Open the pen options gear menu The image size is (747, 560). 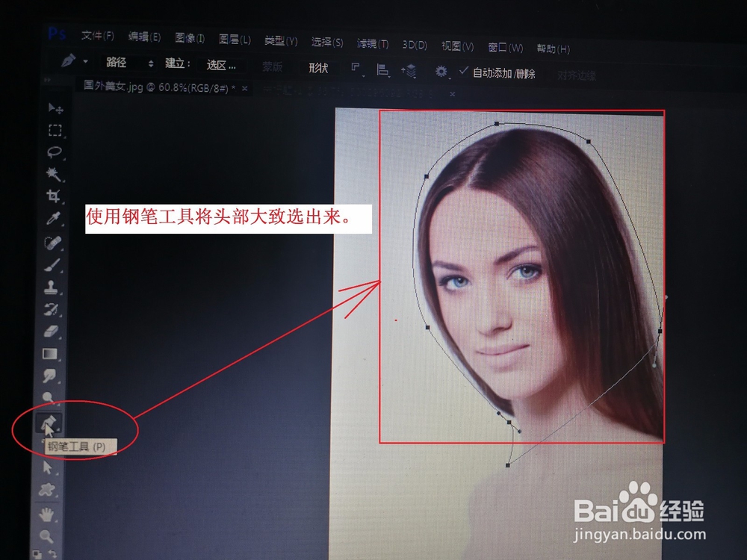tap(441, 72)
